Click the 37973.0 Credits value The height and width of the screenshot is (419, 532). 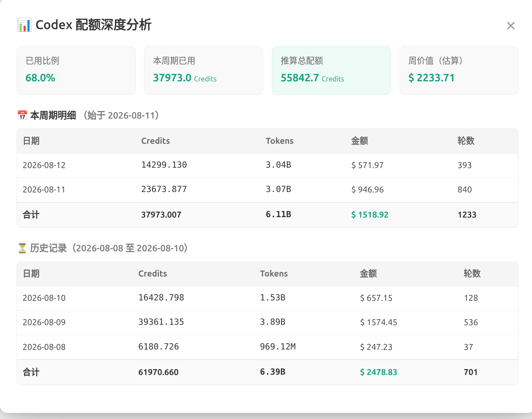click(x=185, y=78)
